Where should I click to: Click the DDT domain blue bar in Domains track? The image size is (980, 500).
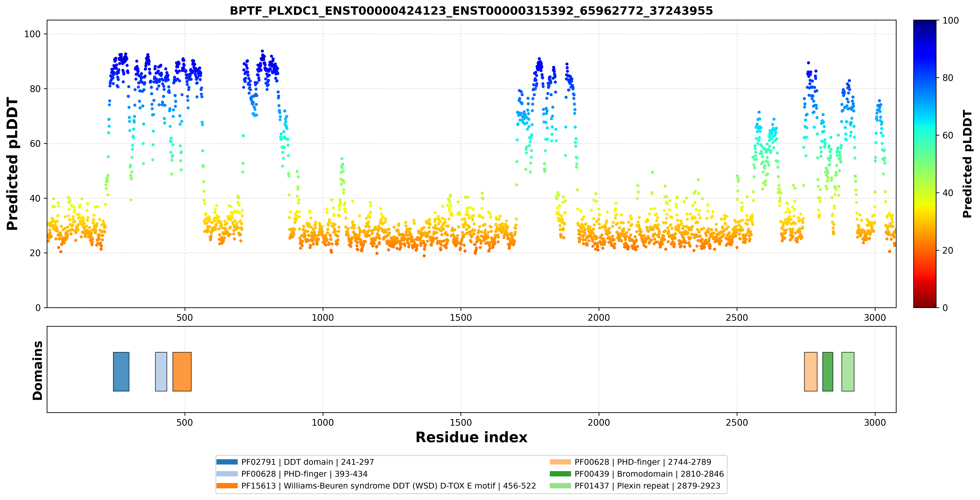click(121, 371)
